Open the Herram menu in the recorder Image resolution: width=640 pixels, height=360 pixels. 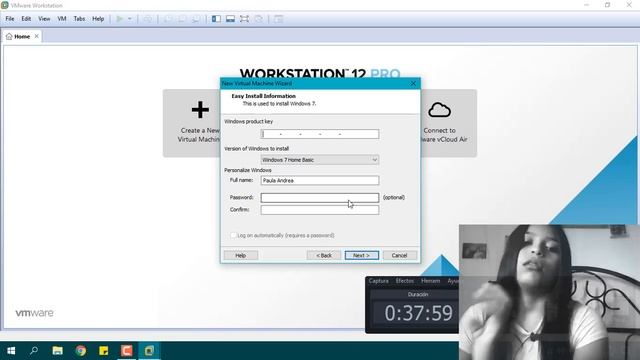(x=431, y=281)
